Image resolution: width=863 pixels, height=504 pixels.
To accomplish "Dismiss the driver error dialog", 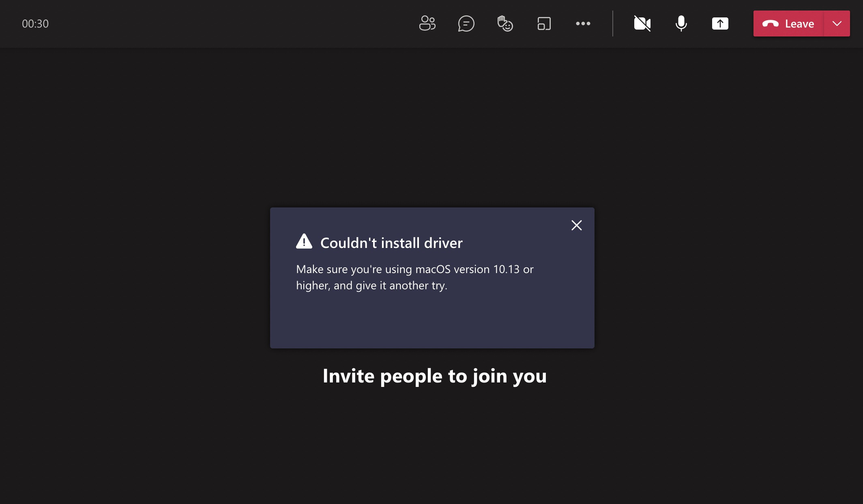I will click(x=576, y=225).
